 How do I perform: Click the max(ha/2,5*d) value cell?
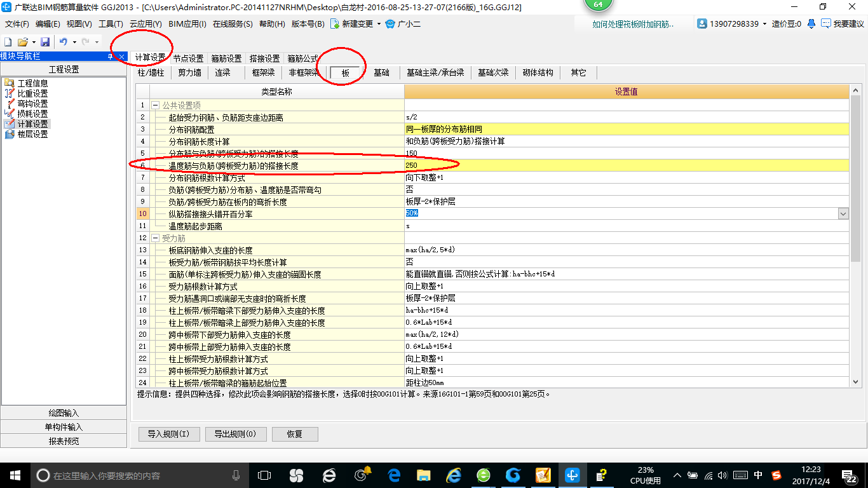(x=627, y=250)
